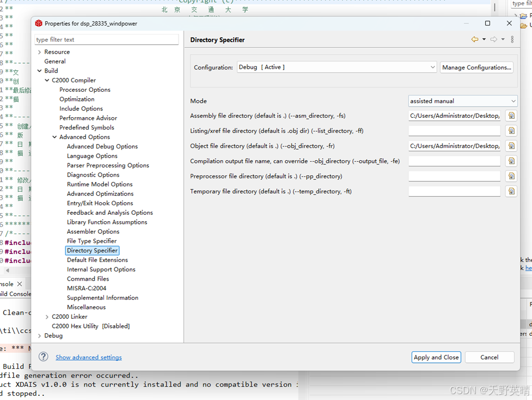Select Performance Advisor
This screenshot has height=400, width=532.
(88, 118)
